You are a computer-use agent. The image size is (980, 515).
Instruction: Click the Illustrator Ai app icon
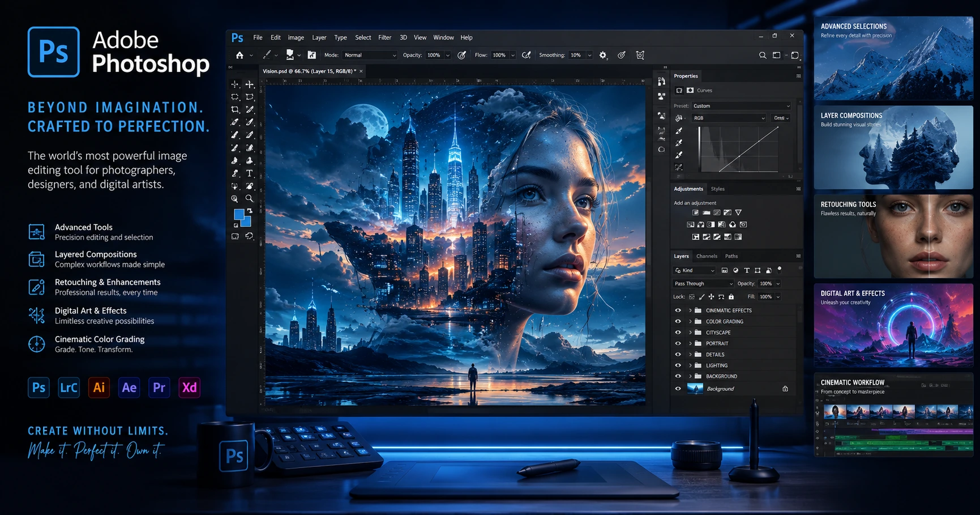click(x=99, y=388)
